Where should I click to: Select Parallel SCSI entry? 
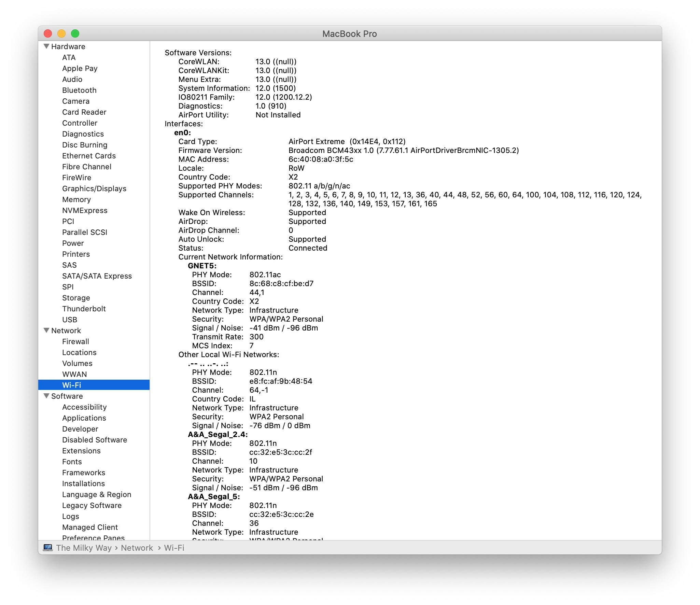pos(85,232)
